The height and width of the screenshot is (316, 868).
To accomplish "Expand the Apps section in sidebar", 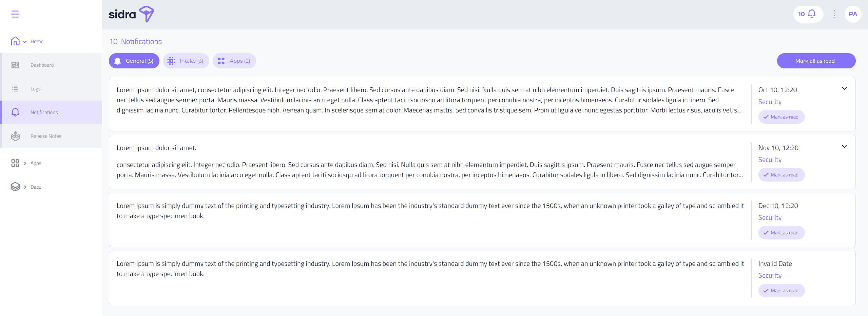I will point(25,163).
